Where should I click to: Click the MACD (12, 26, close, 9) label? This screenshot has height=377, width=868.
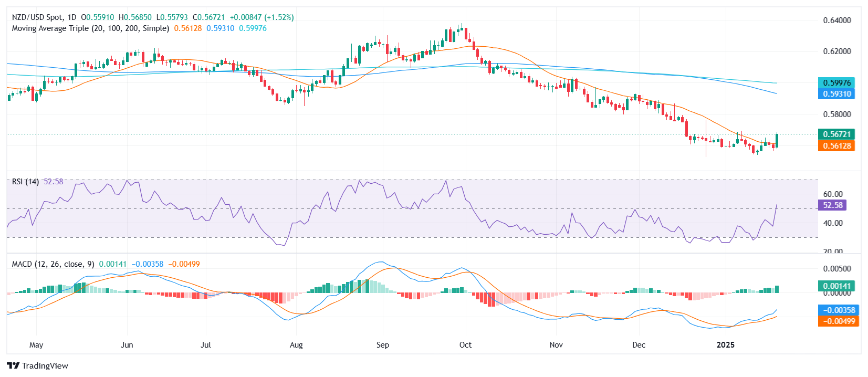click(x=53, y=264)
